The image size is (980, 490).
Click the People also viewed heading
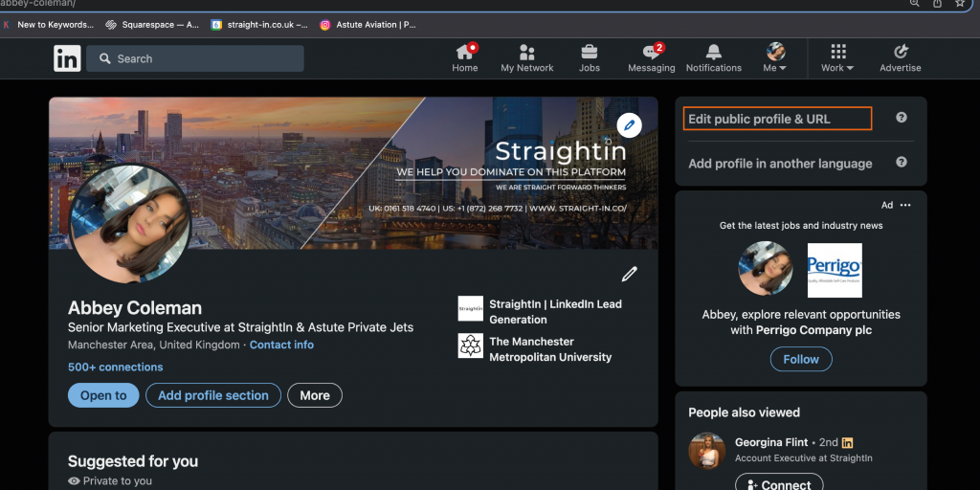(744, 412)
